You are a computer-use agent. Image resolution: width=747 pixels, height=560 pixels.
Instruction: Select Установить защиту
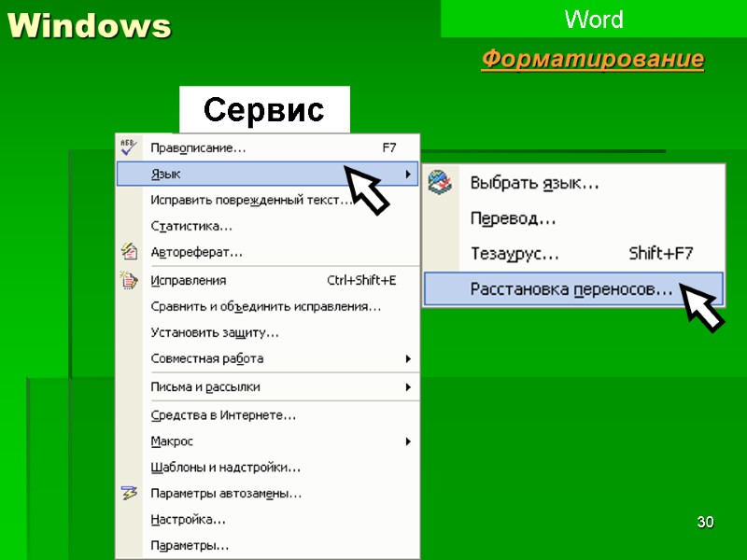[268, 332]
